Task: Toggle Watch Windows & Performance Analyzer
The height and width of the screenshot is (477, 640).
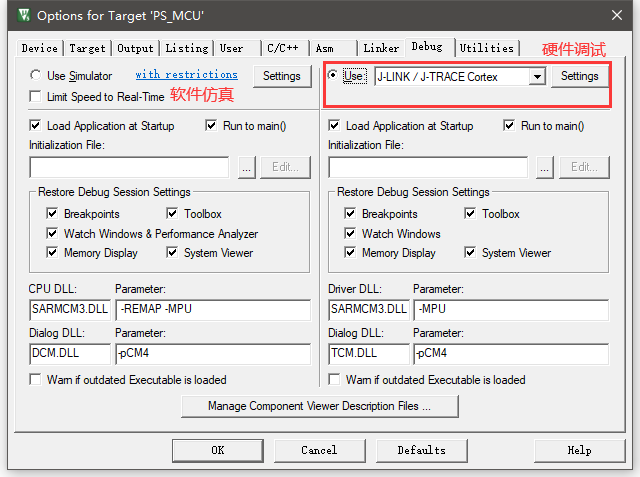Action: [52, 233]
